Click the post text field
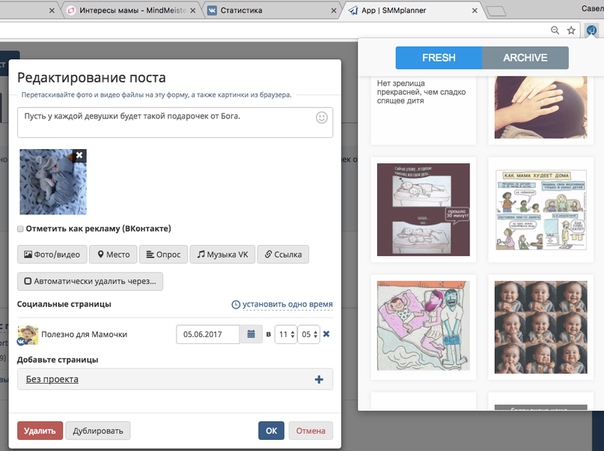This screenshot has height=451, width=604. pos(175,122)
